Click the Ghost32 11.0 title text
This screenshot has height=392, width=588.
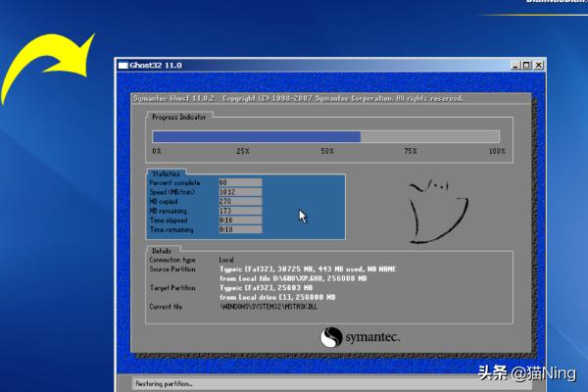[156, 66]
